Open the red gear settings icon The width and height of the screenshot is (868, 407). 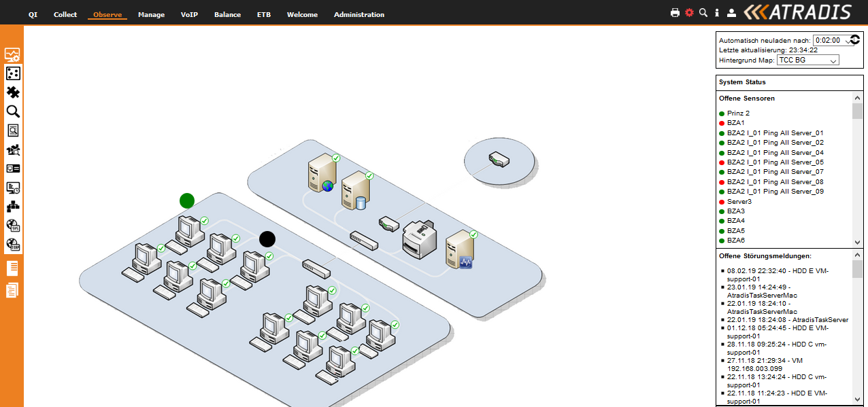click(689, 12)
